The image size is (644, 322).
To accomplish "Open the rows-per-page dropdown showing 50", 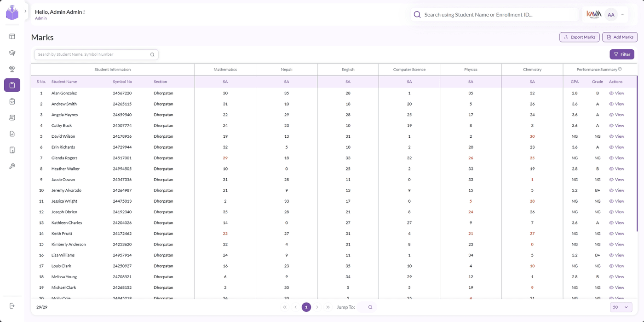I will [x=621, y=307].
